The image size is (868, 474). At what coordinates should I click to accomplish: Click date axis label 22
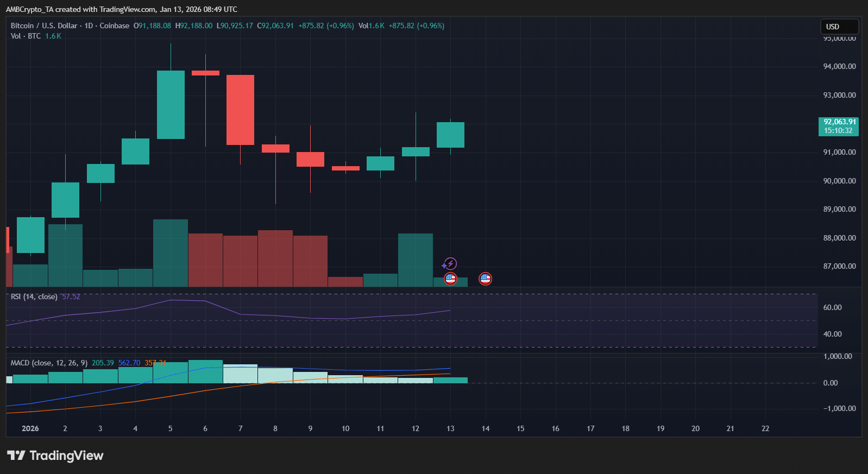pos(765,428)
